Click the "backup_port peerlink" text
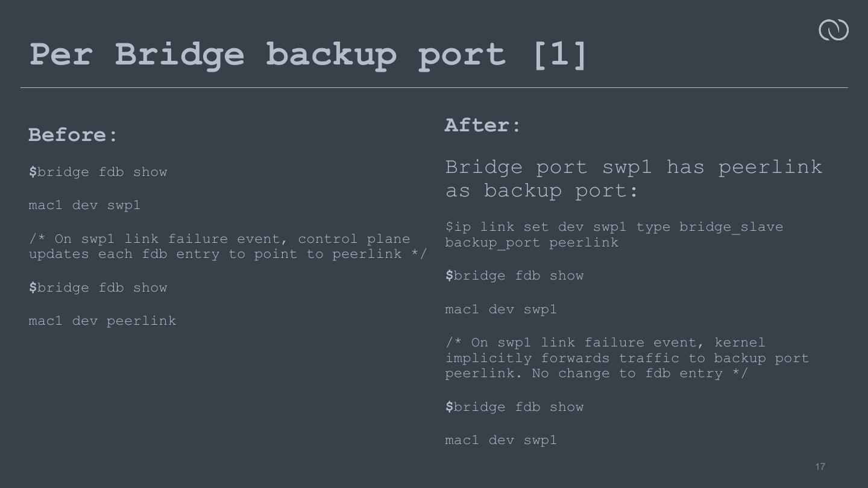 pos(532,242)
